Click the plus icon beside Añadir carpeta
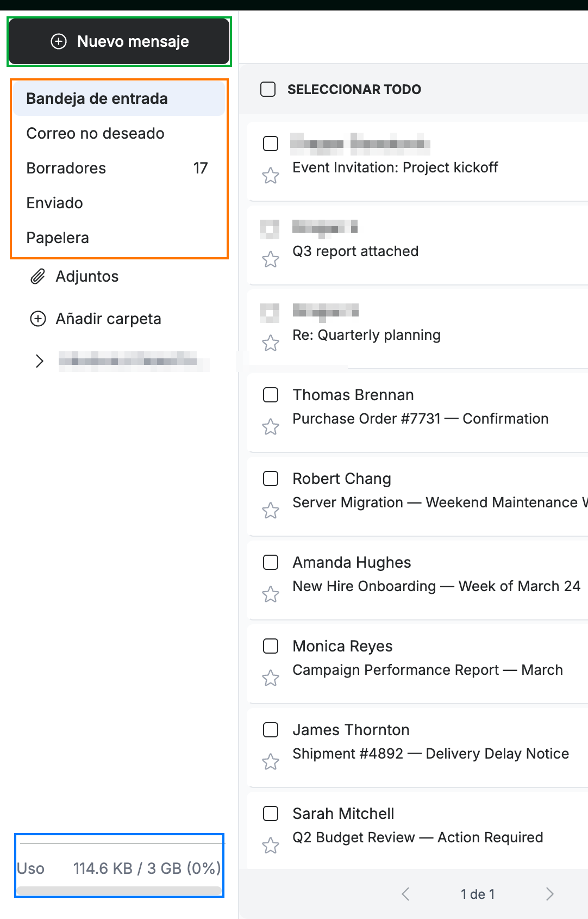The width and height of the screenshot is (588, 919). pos(37,319)
